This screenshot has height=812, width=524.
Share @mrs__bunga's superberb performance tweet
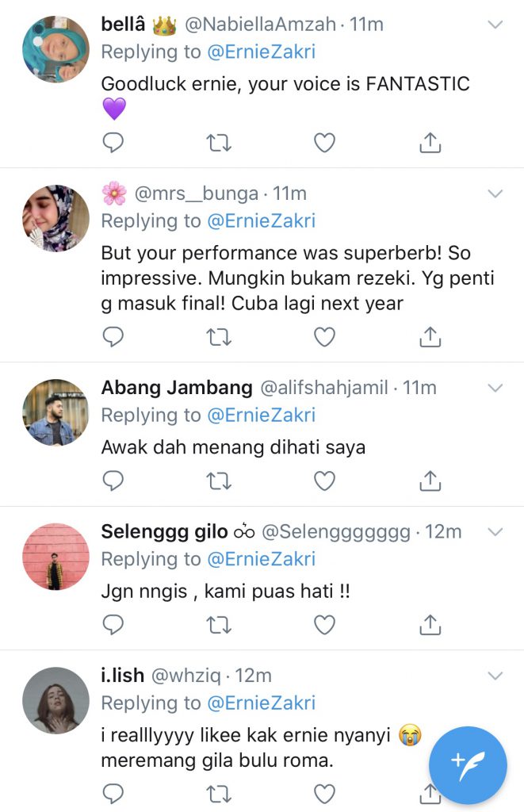(429, 337)
